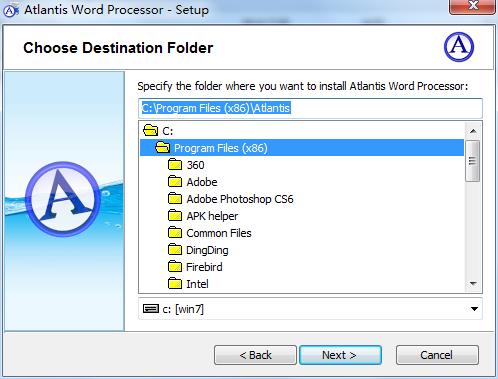Cancel the Atlantis setup
Screen dimensions: 498x379
437,355
